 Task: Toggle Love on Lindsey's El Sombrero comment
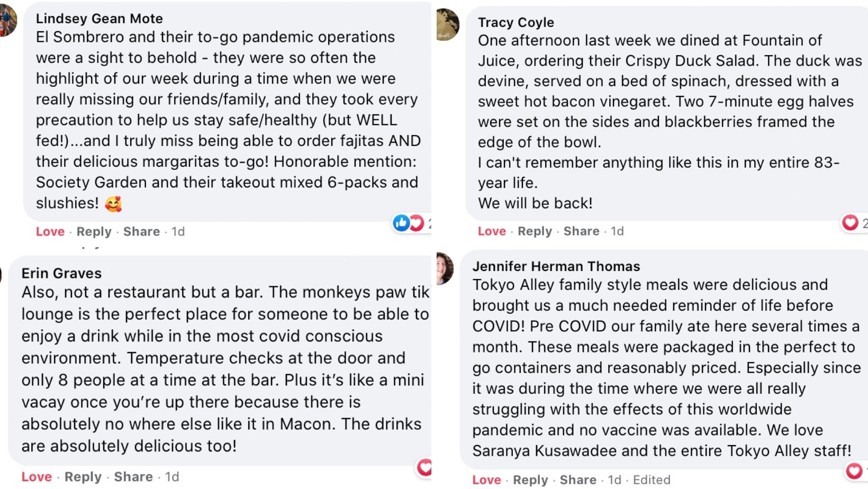pyautogui.click(x=50, y=232)
